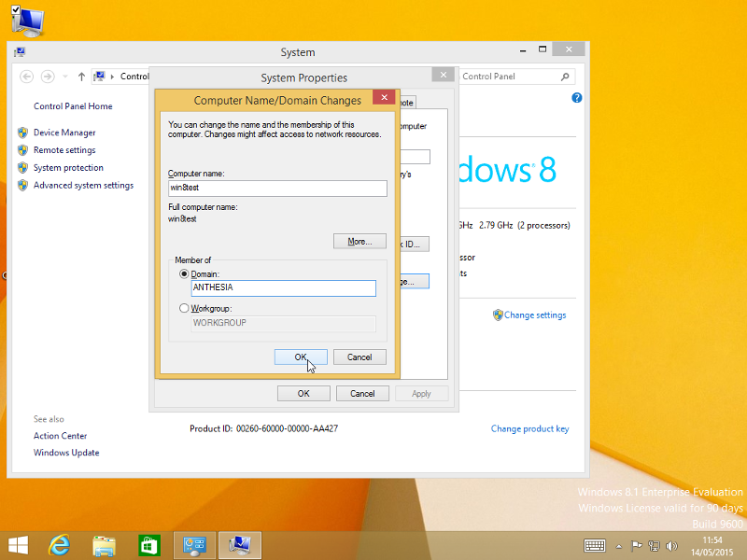Screen dimensions: 747x560
Task: Open File Explorer from taskbar
Action: point(104,546)
